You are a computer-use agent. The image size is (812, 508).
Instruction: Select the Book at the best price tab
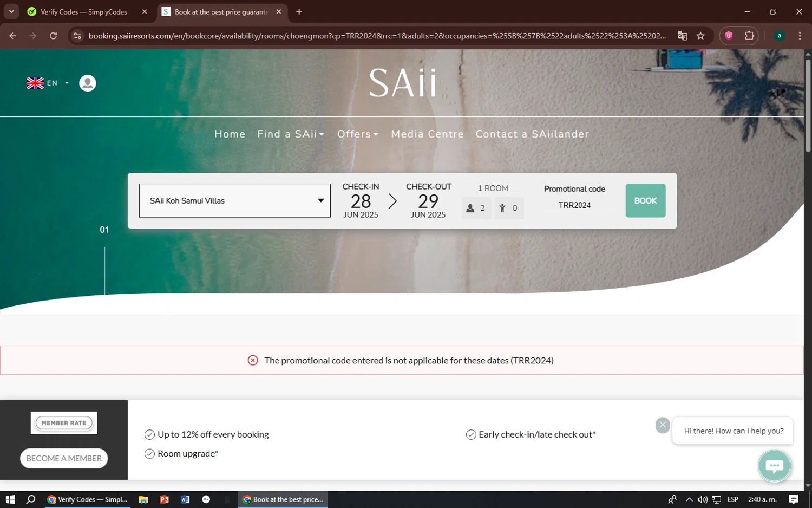pyautogui.click(x=221, y=12)
